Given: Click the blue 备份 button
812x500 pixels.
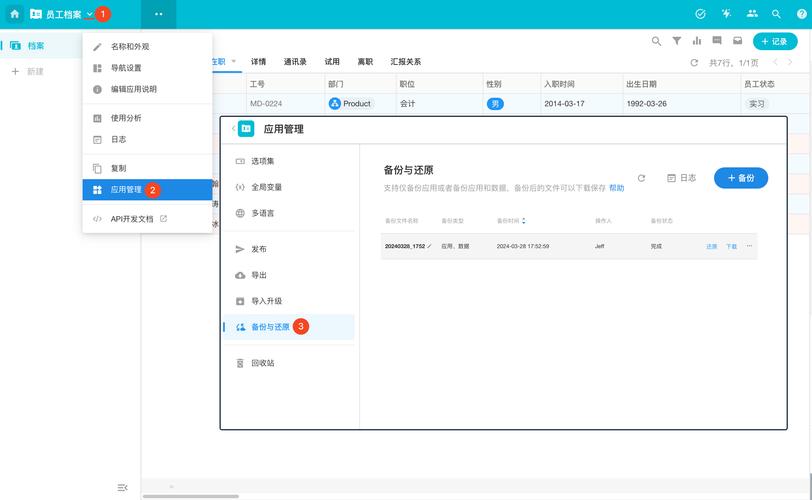Looking at the screenshot, I should (740, 178).
